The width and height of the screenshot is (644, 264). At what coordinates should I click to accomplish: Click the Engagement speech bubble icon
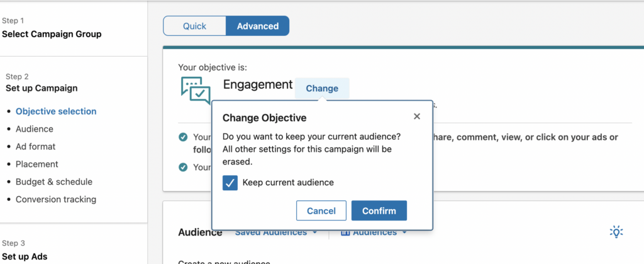pyautogui.click(x=195, y=91)
